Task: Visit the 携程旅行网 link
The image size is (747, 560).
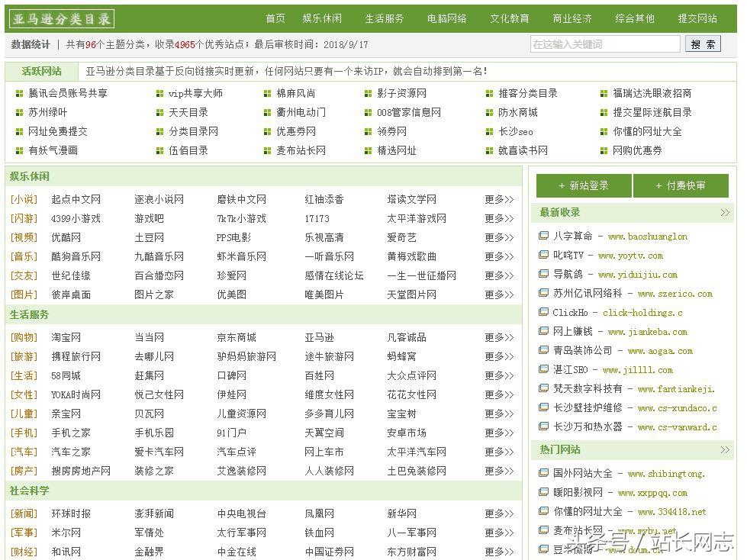Action: click(x=76, y=356)
